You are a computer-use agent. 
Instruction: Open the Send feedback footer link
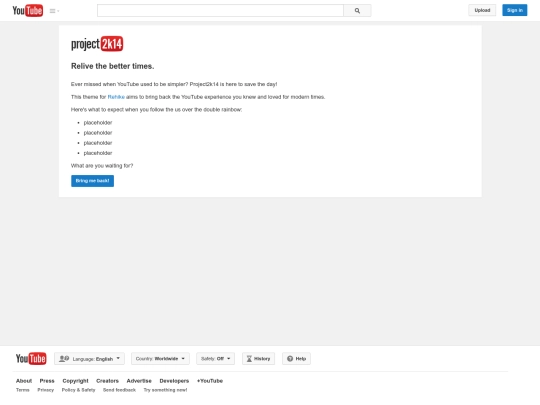tap(120, 390)
